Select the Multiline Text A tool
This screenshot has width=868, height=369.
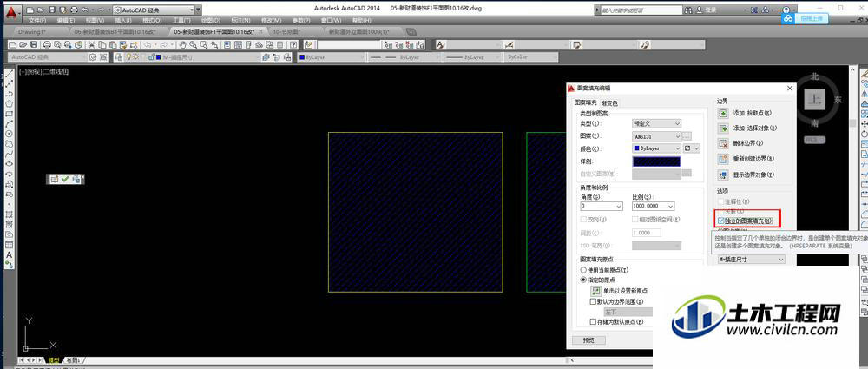[9, 254]
